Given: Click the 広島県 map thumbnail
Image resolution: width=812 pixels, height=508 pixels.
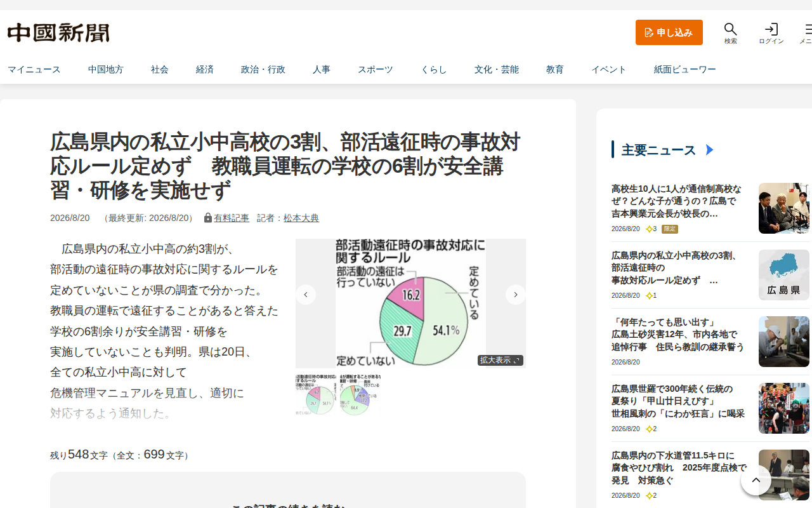Looking at the screenshot, I should pyautogui.click(x=784, y=275).
